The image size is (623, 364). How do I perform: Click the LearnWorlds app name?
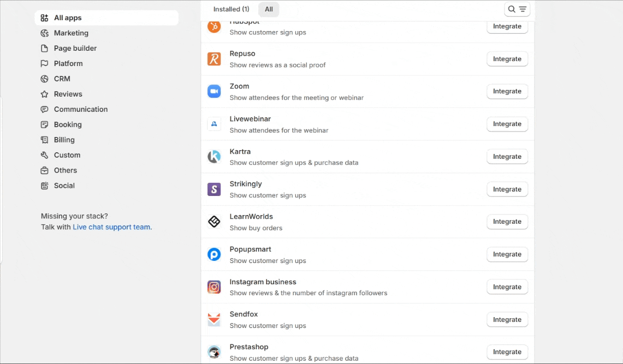(x=251, y=217)
